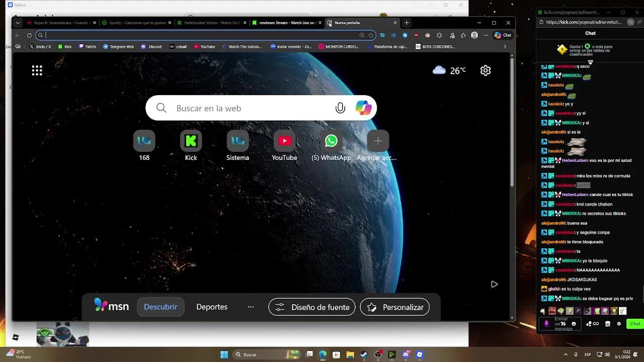Show hidden system tray icons
644x362 pixels.
click(x=566, y=354)
